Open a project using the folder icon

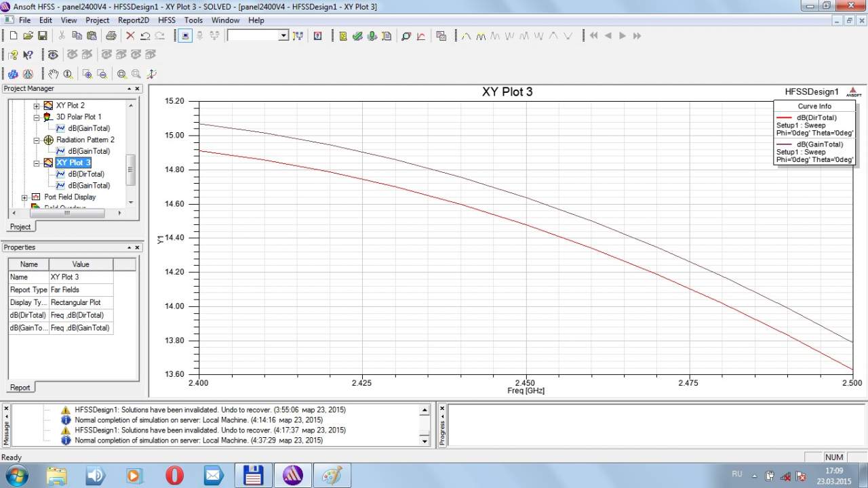click(28, 36)
